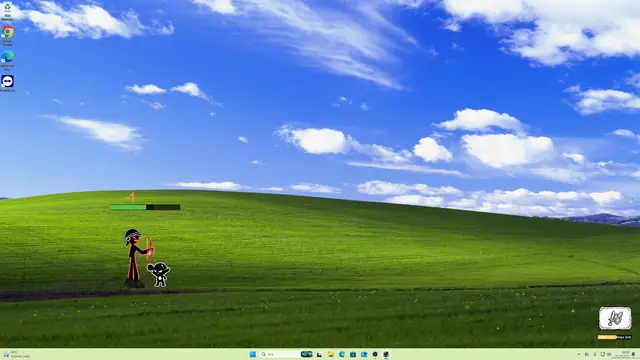Click first tray icon after the chevron
Viewport: 640px width, 360px height.
click(x=587, y=354)
